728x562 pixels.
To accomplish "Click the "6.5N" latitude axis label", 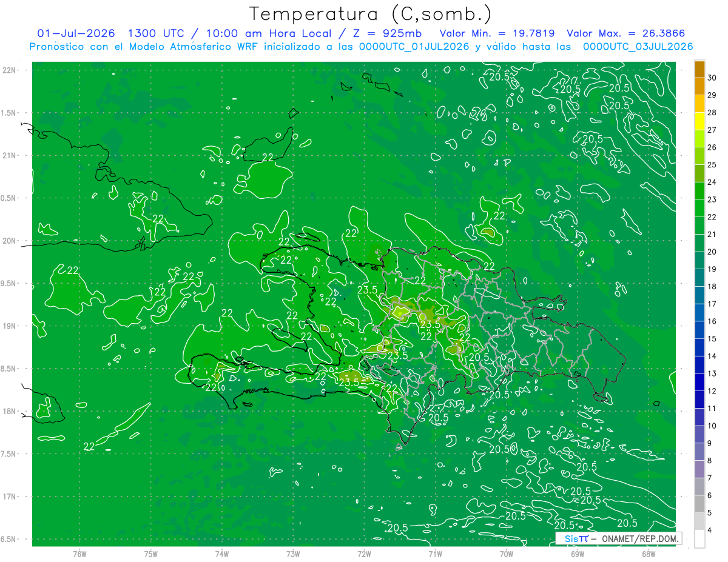I will pyautogui.click(x=9, y=539).
